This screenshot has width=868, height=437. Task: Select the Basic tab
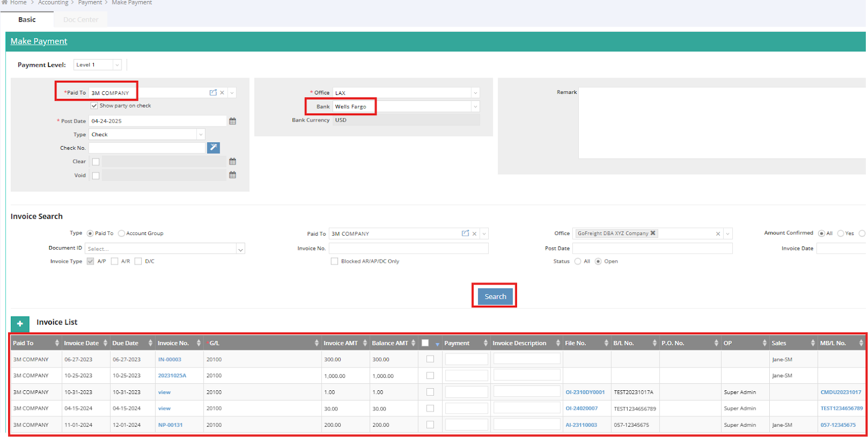click(27, 20)
